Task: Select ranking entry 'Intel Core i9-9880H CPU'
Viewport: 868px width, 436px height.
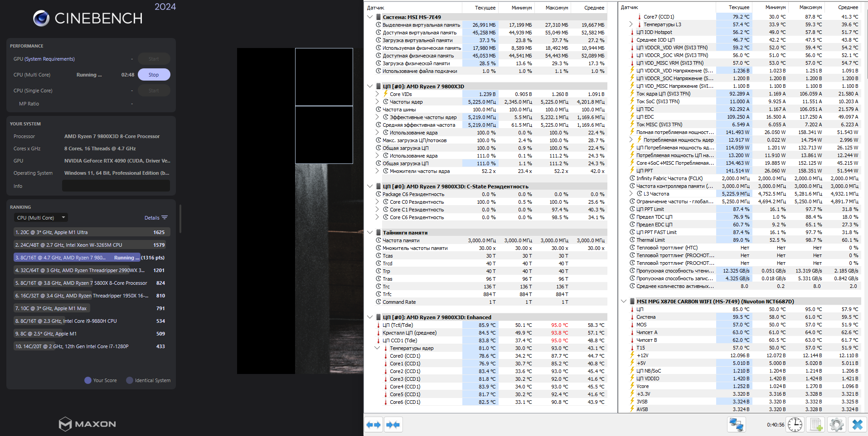Action: pos(92,321)
